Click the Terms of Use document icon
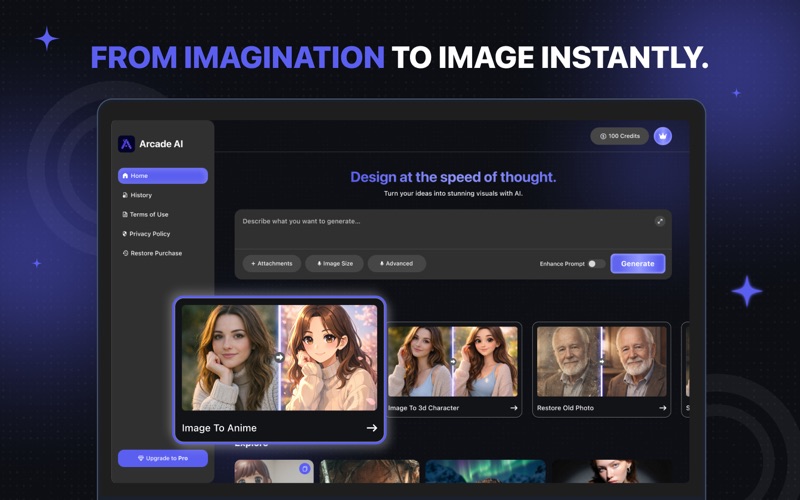Viewport: 800px width, 500px height. [x=125, y=214]
